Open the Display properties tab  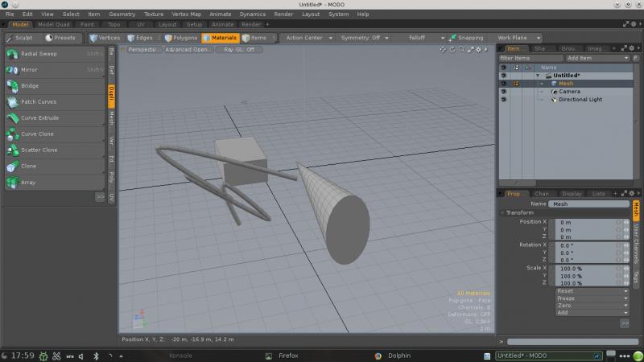point(572,194)
